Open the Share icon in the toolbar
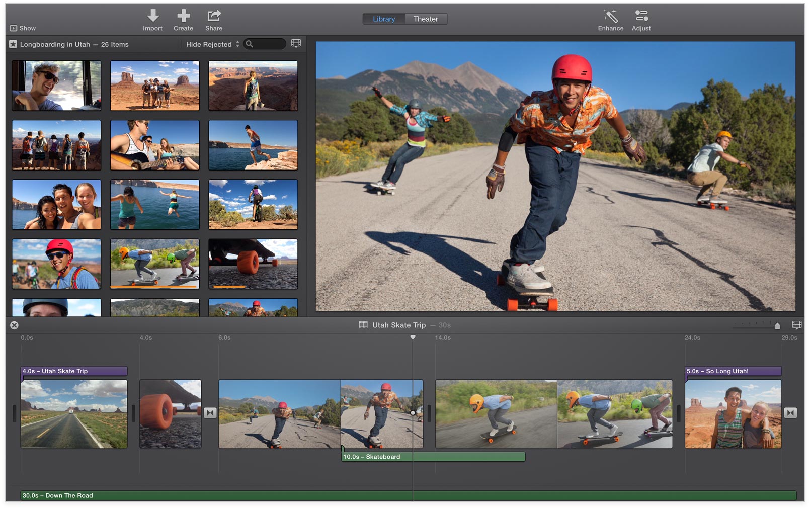 pos(213,15)
